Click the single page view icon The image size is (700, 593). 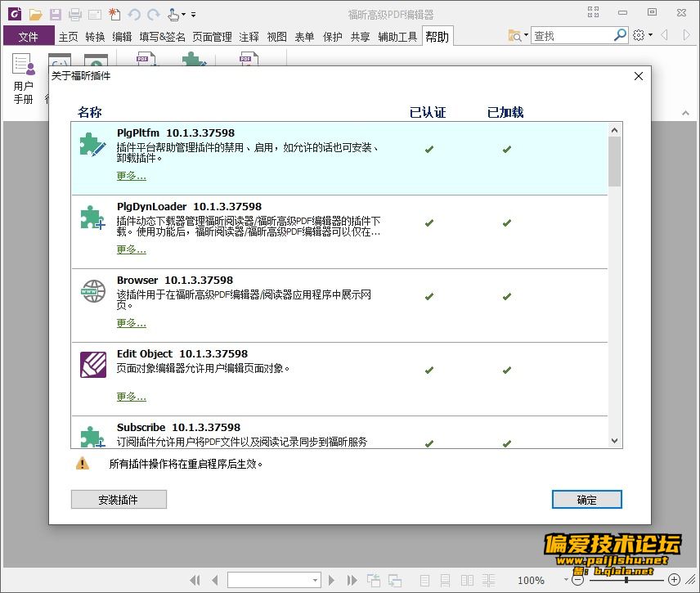(424, 580)
